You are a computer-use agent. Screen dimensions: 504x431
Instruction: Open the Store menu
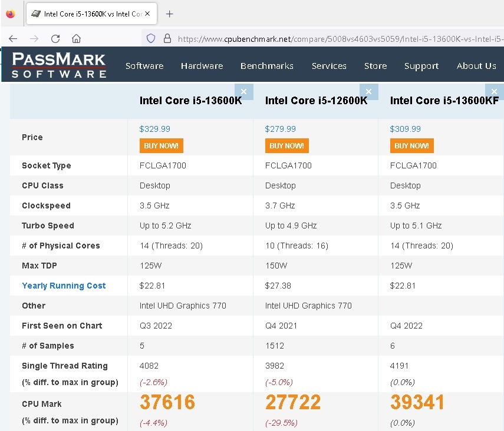click(375, 66)
